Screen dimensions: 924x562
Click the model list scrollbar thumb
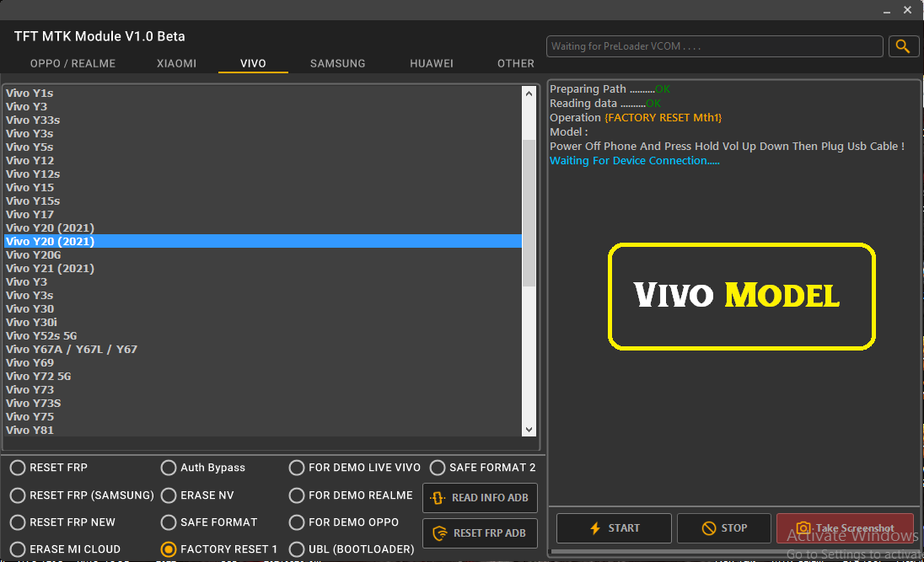point(529,213)
